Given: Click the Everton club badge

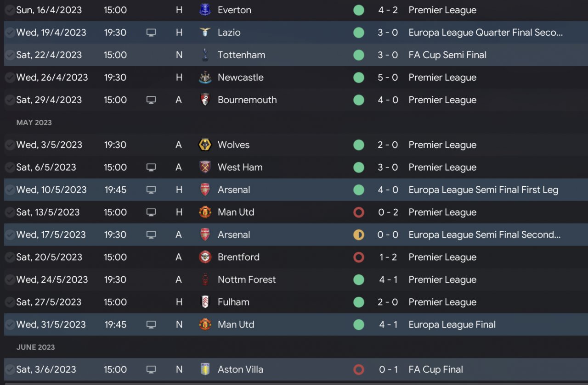Looking at the screenshot, I should click(x=205, y=10).
